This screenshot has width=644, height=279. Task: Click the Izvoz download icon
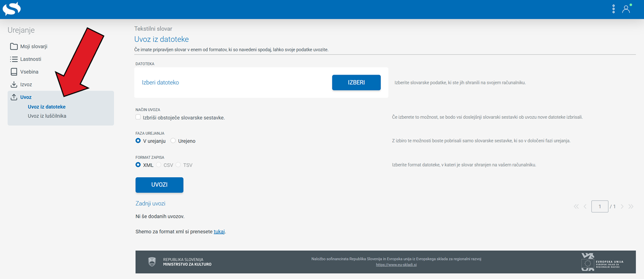pyautogui.click(x=14, y=85)
